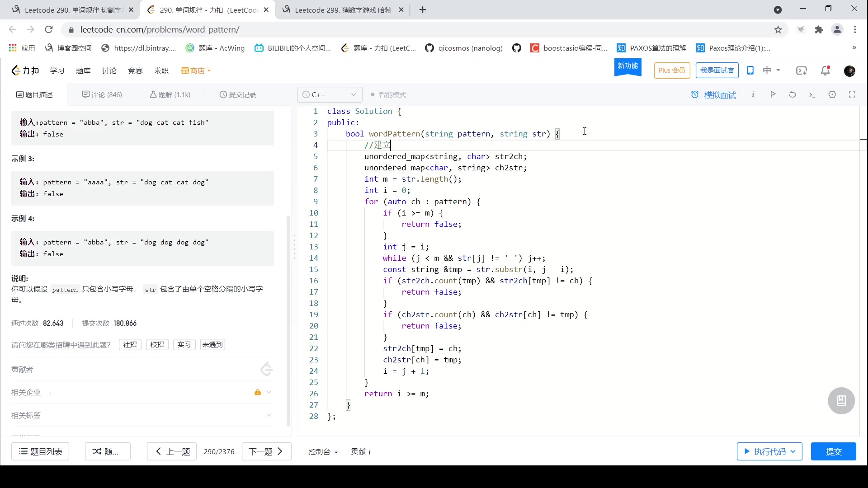Click the run code execution button
This screenshot has height=488, width=868.
pos(765,452)
